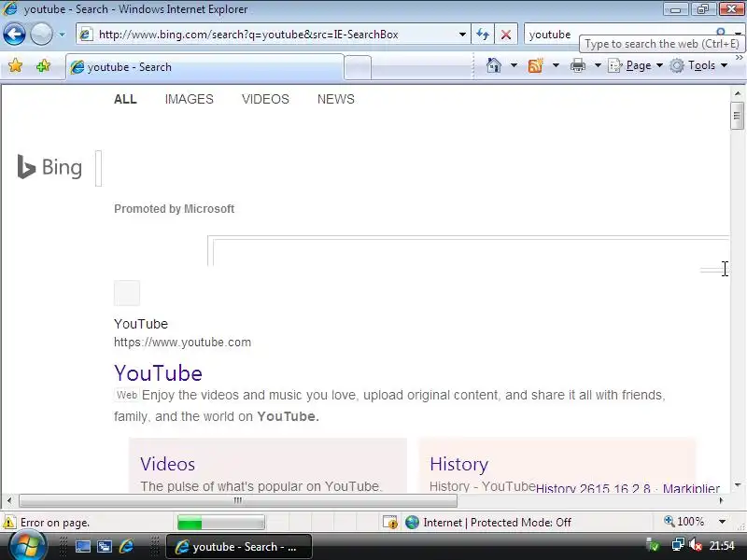Open a new blank tab
The width and height of the screenshot is (747, 560).
358,67
